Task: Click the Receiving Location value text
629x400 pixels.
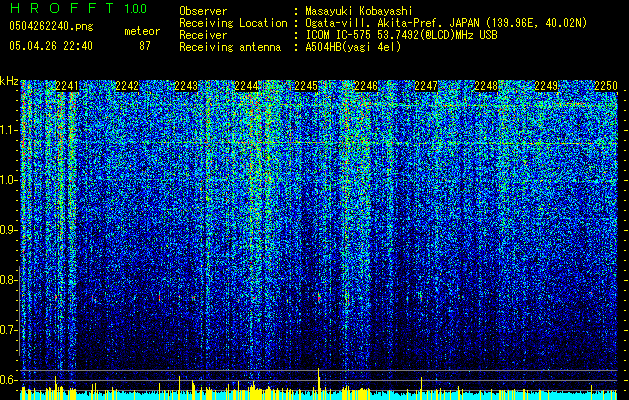Action: (x=446, y=23)
